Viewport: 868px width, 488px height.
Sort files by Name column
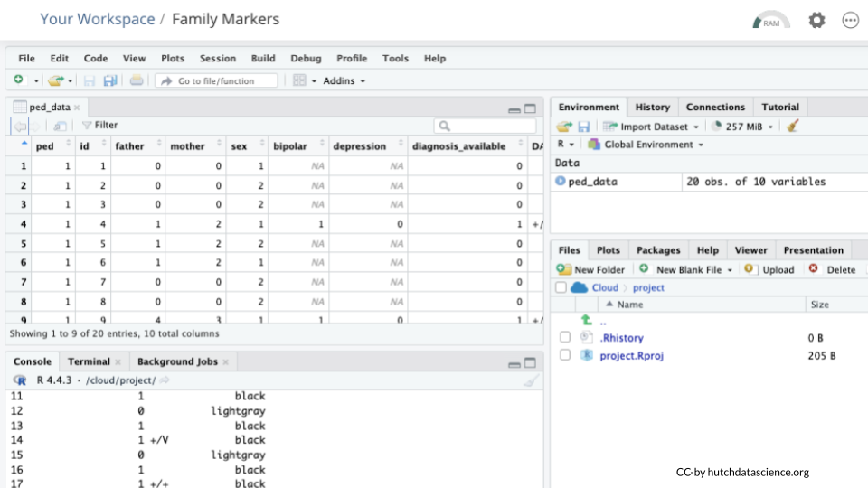coord(630,305)
